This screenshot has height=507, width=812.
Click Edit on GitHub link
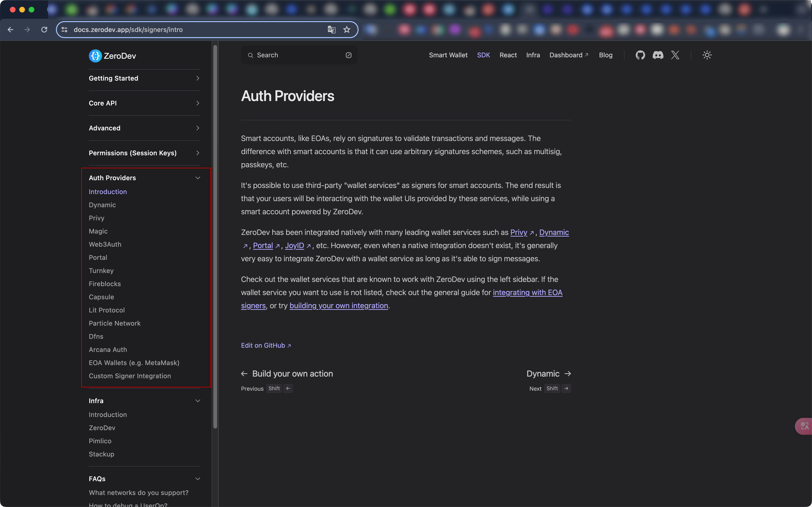click(x=266, y=345)
